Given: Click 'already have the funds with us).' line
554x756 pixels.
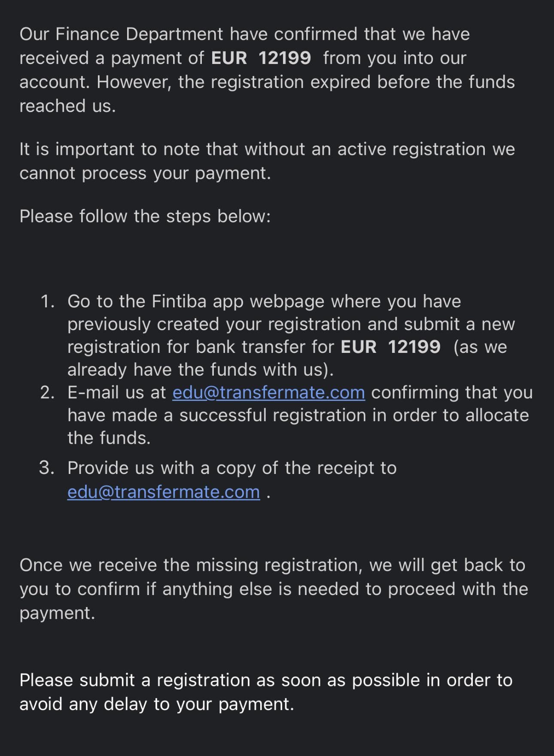Looking at the screenshot, I should 201,370.
